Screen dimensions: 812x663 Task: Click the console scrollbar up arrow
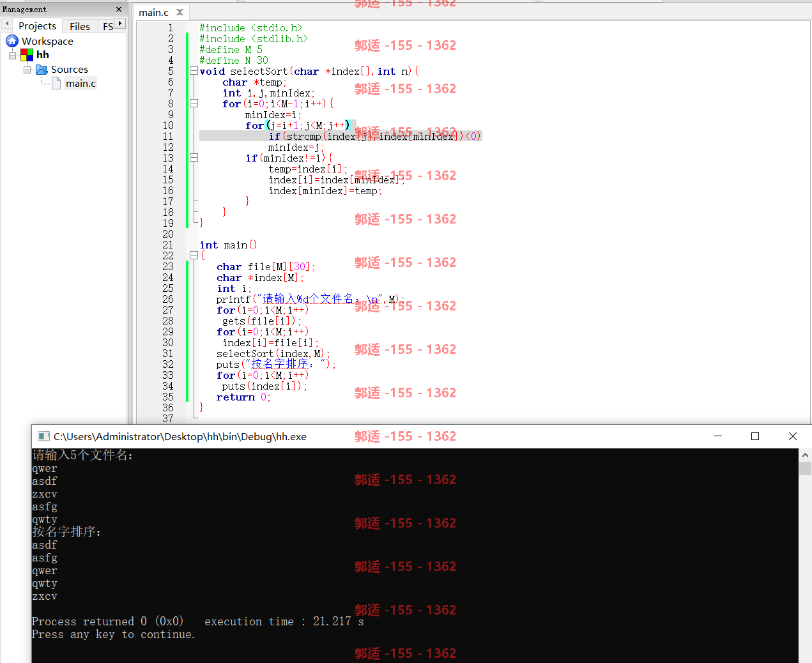[805, 455]
